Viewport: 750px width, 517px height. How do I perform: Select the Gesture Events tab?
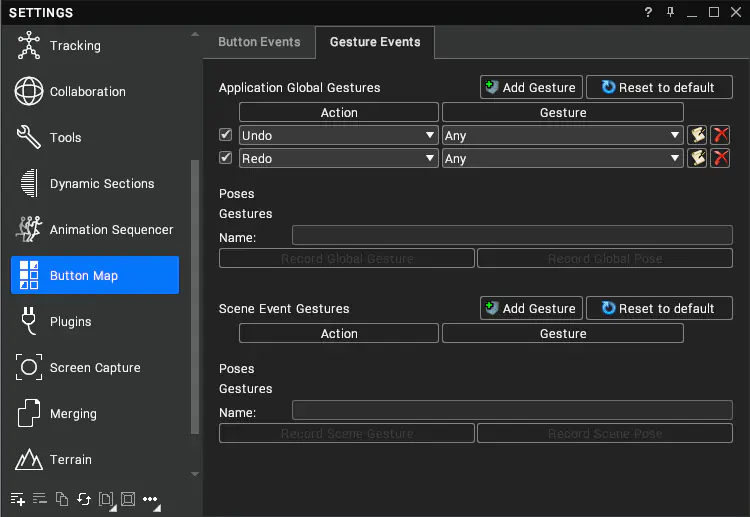[x=375, y=42]
